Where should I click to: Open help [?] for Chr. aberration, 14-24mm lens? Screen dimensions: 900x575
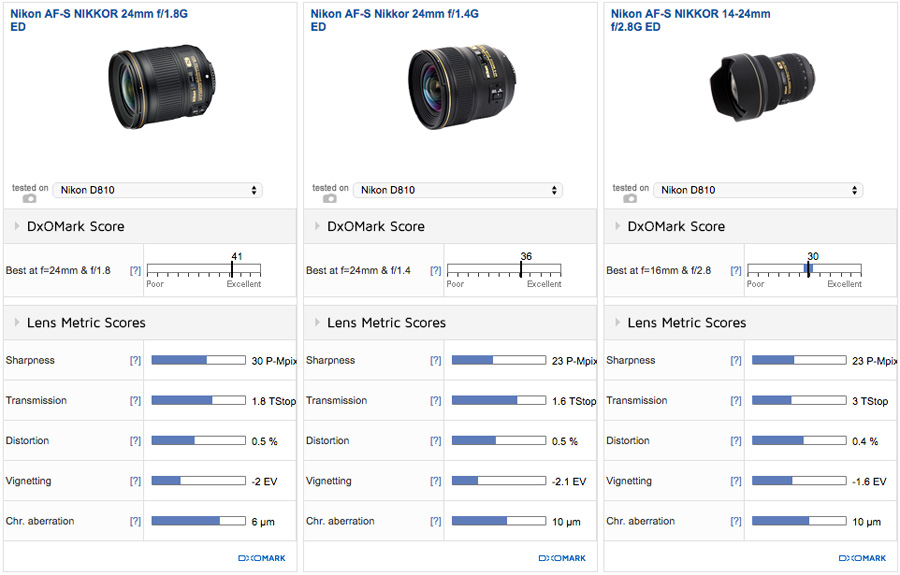[735, 521]
